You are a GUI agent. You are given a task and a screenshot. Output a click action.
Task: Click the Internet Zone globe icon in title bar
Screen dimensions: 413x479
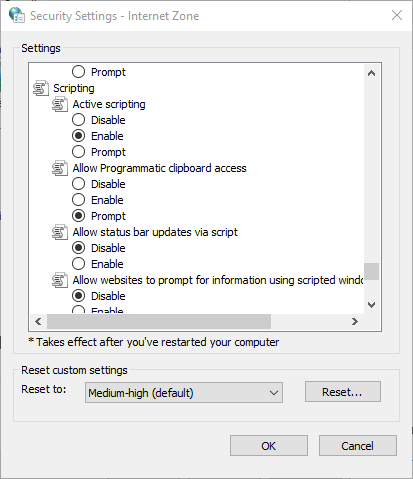(17, 15)
